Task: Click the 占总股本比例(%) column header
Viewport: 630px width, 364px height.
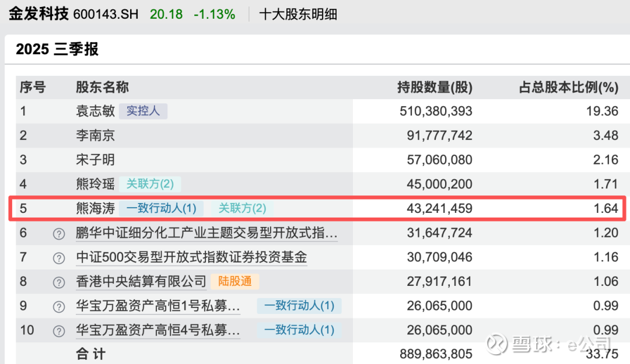Action: tap(569, 87)
